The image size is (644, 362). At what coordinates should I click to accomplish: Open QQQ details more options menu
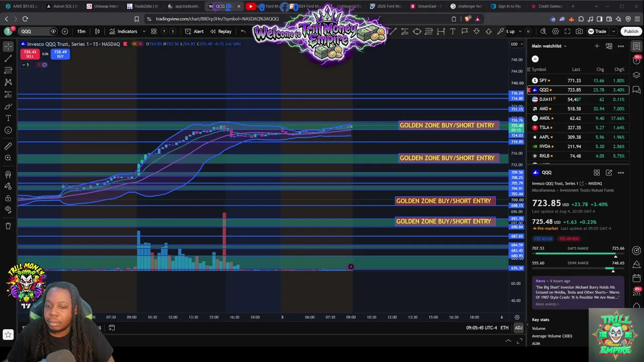click(x=621, y=172)
